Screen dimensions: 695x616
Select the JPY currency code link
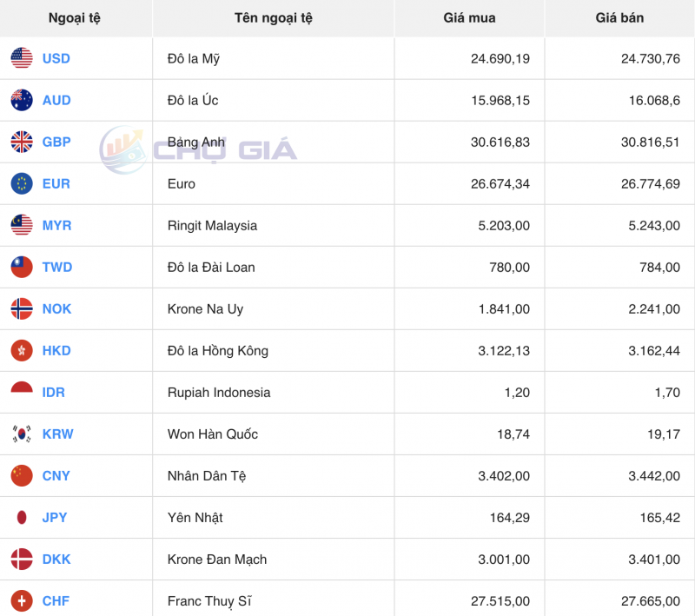click(x=55, y=517)
